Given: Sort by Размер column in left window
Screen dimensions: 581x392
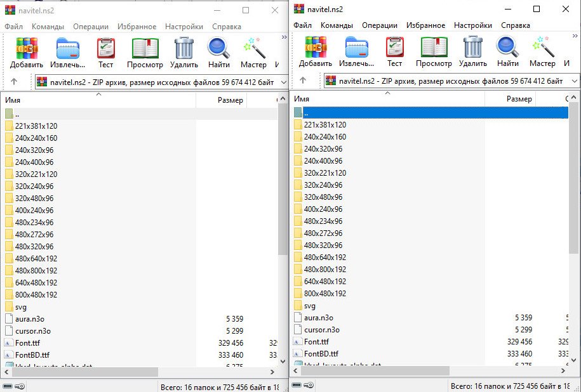Looking at the screenshot, I should pos(221,100).
